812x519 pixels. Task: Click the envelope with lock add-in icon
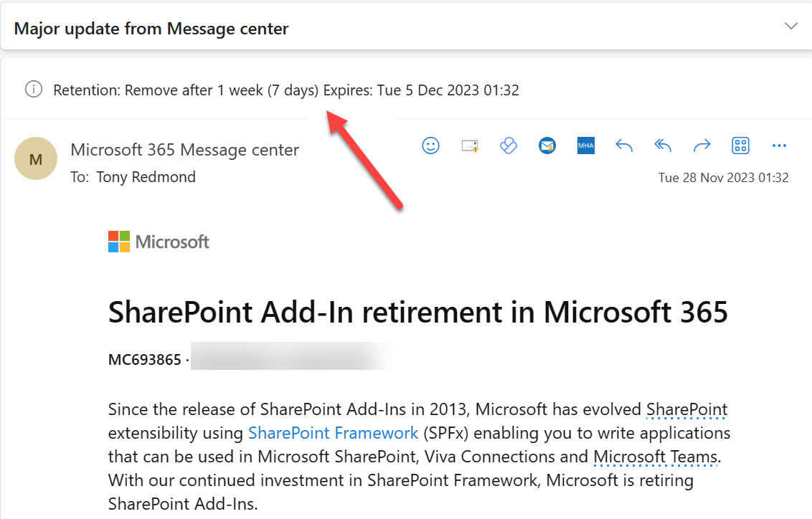tap(470, 146)
